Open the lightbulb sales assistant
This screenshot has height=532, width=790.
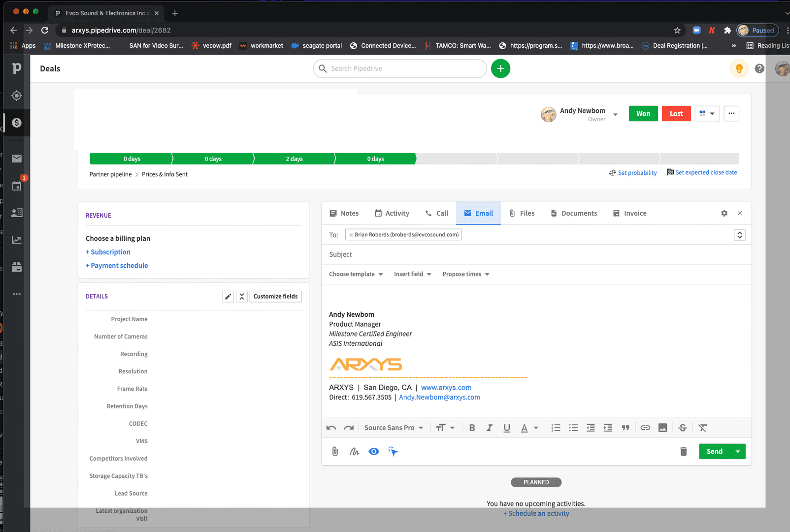(x=739, y=68)
